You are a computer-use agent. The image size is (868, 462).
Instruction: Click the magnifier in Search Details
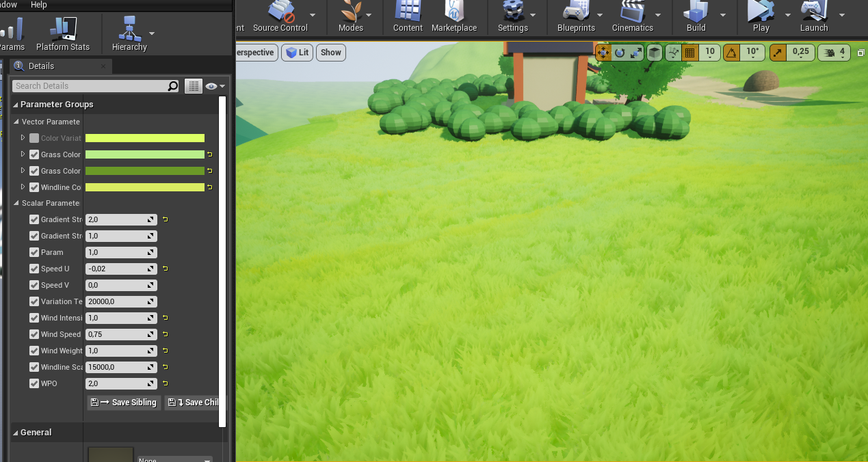[x=173, y=86]
